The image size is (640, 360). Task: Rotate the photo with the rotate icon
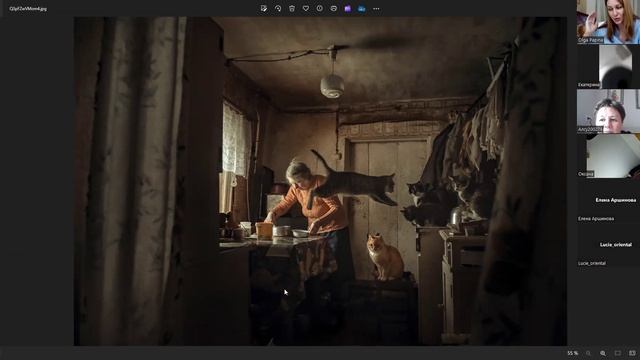coord(278,8)
